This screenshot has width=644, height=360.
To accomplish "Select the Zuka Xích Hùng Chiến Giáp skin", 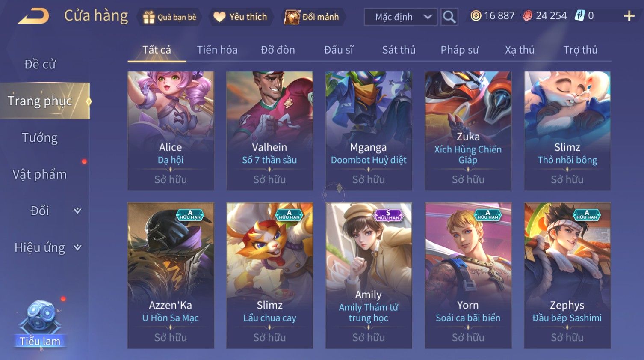I will pyautogui.click(x=468, y=131).
